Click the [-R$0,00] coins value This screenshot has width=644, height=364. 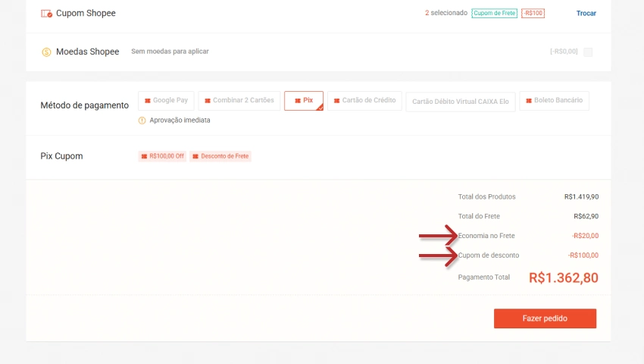564,52
